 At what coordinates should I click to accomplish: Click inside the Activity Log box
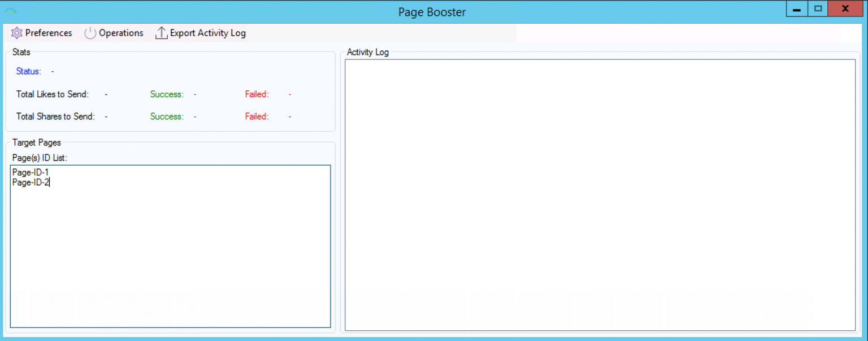pyautogui.click(x=600, y=195)
